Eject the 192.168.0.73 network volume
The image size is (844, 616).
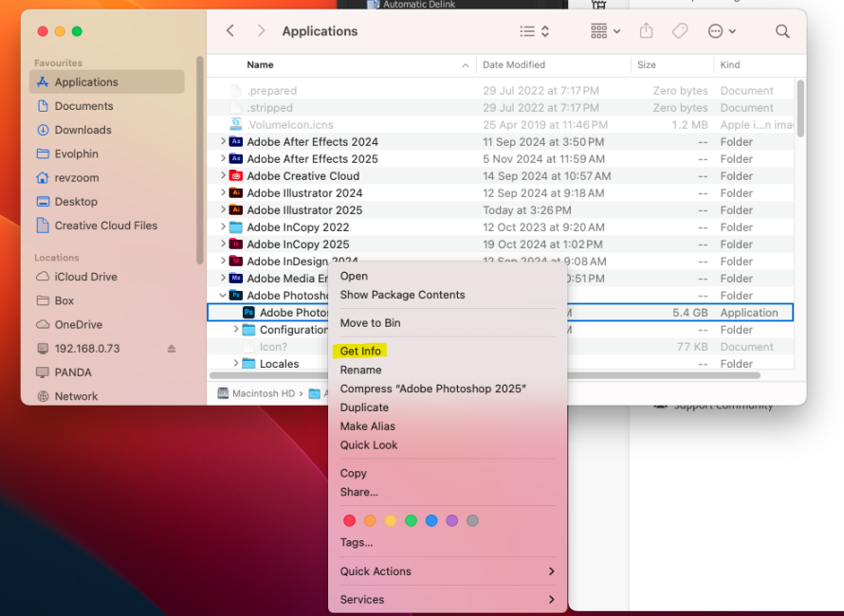172,349
